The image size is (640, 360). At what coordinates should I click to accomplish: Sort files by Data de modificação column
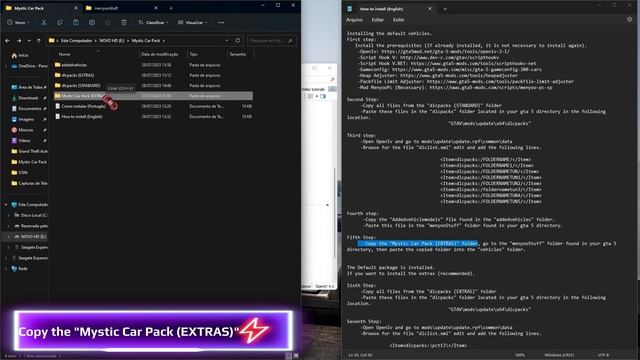click(x=160, y=54)
